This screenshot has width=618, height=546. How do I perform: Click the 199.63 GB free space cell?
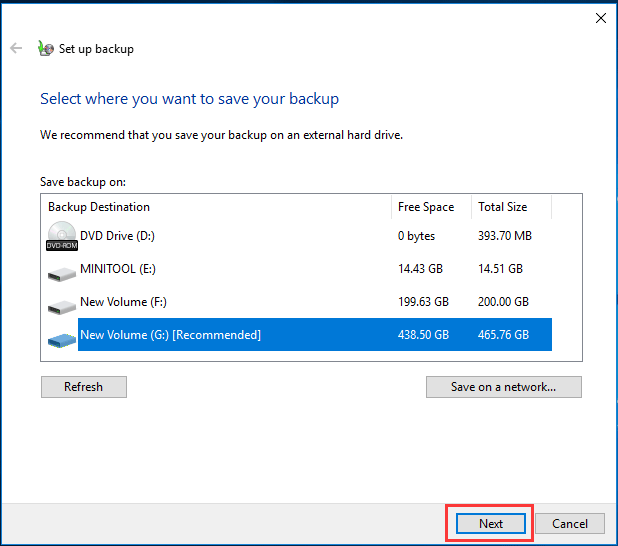(x=424, y=302)
